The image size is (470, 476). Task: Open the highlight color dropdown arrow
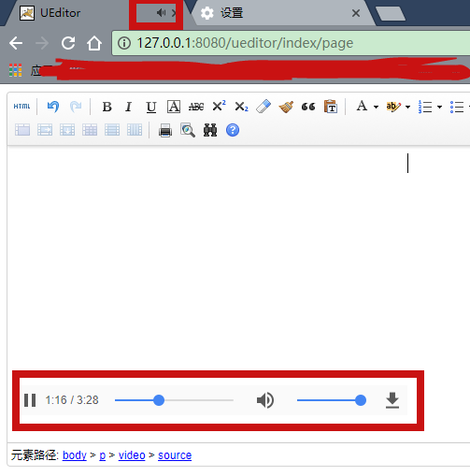click(407, 107)
